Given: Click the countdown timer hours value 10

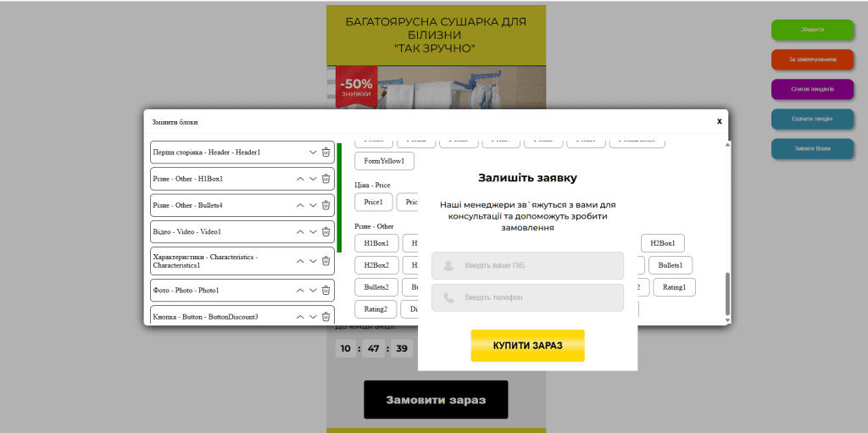Looking at the screenshot, I should pyautogui.click(x=346, y=349).
